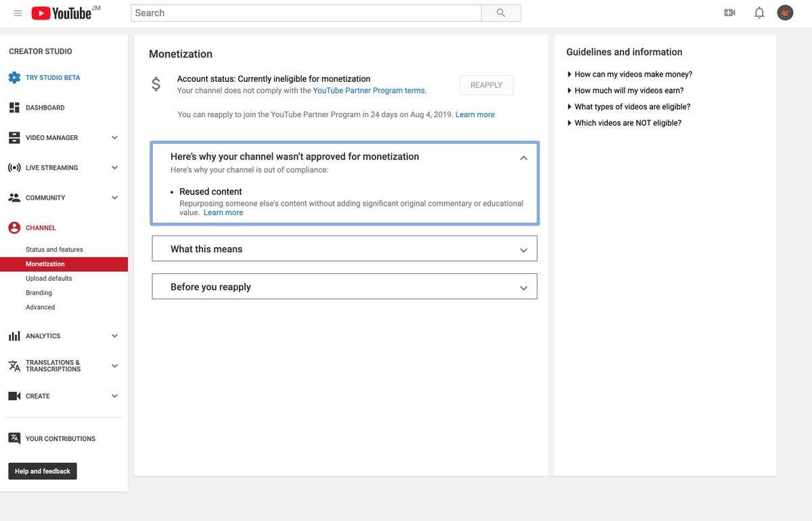Open Upload defaults settings
Image resolution: width=812 pixels, height=521 pixels.
tap(49, 279)
